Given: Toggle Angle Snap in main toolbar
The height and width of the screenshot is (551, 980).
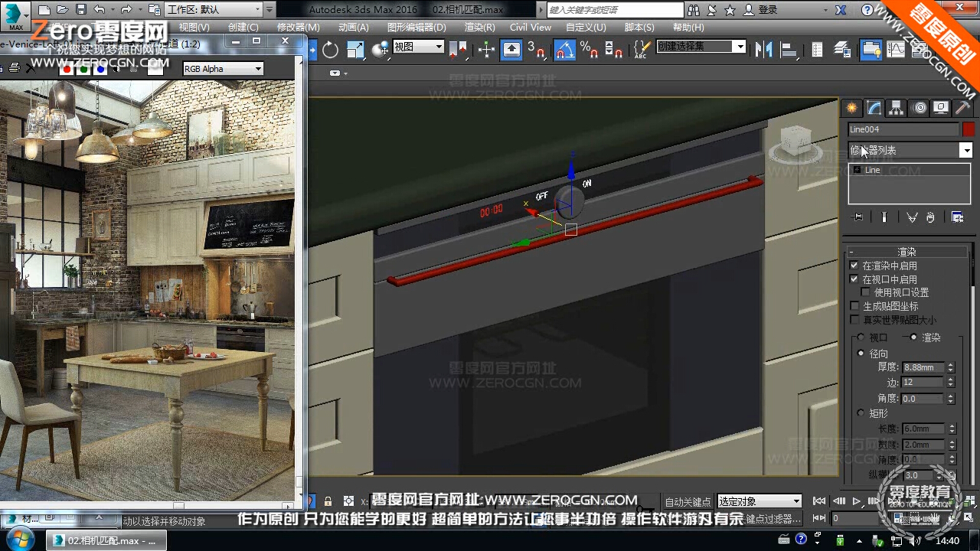Looking at the screenshot, I should (564, 51).
